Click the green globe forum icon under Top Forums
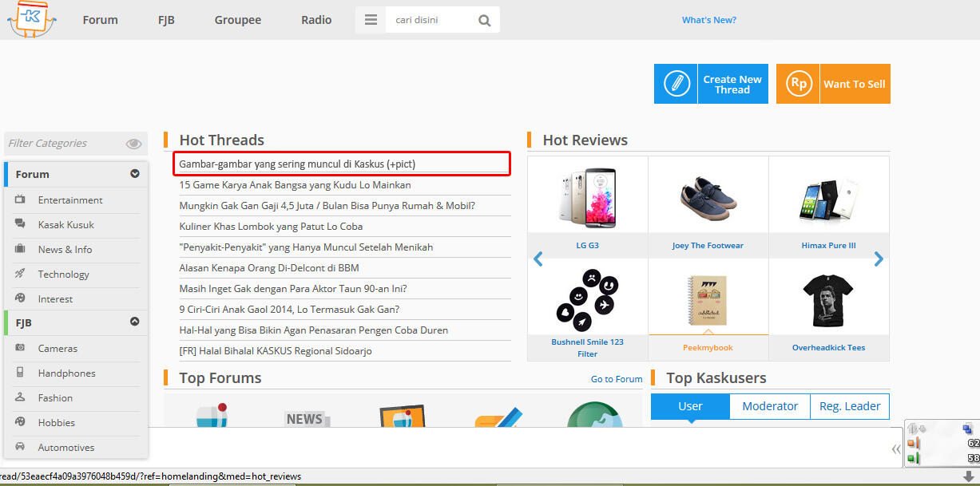Screen dimensions: 980x486 pos(594,415)
